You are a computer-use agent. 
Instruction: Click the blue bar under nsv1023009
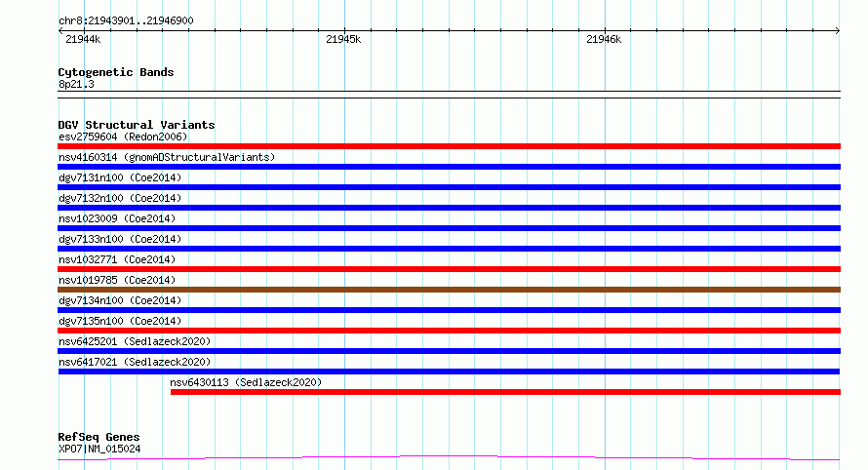coord(449,228)
